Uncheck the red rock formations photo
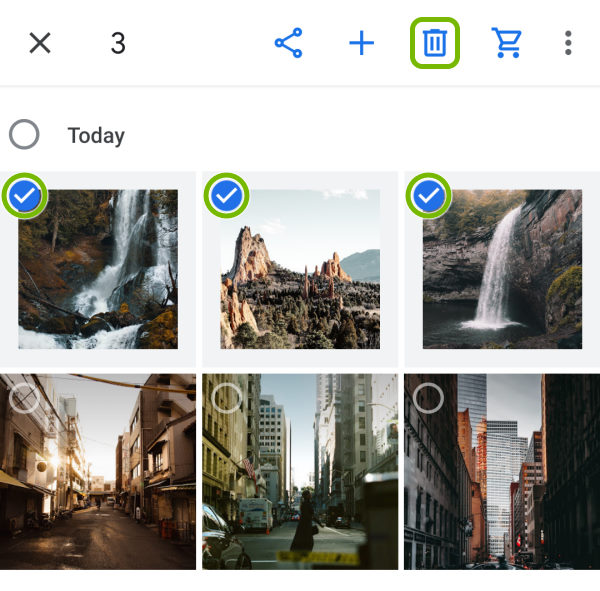Screen dimensions: 600x591 [227, 196]
